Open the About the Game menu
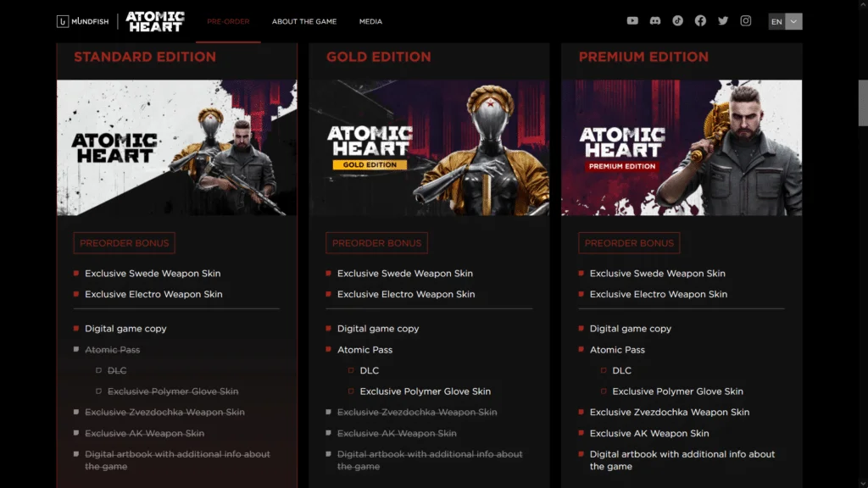This screenshot has width=868, height=488. point(304,21)
